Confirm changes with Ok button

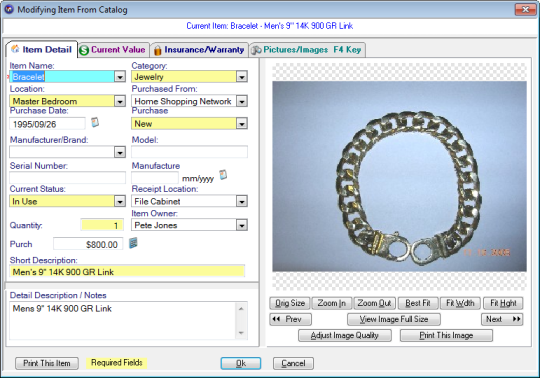[241, 363]
